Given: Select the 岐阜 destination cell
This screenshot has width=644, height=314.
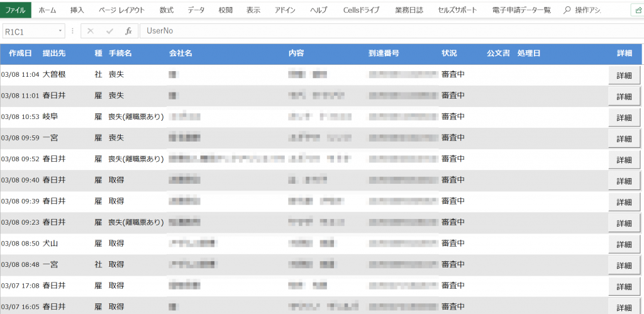Looking at the screenshot, I should pyautogui.click(x=50, y=116).
